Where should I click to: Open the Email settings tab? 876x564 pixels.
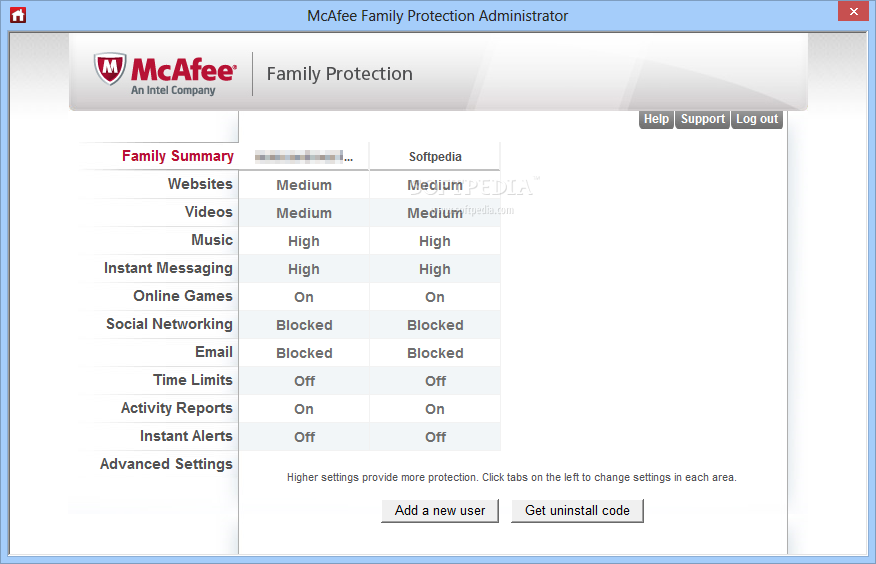pos(213,352)
